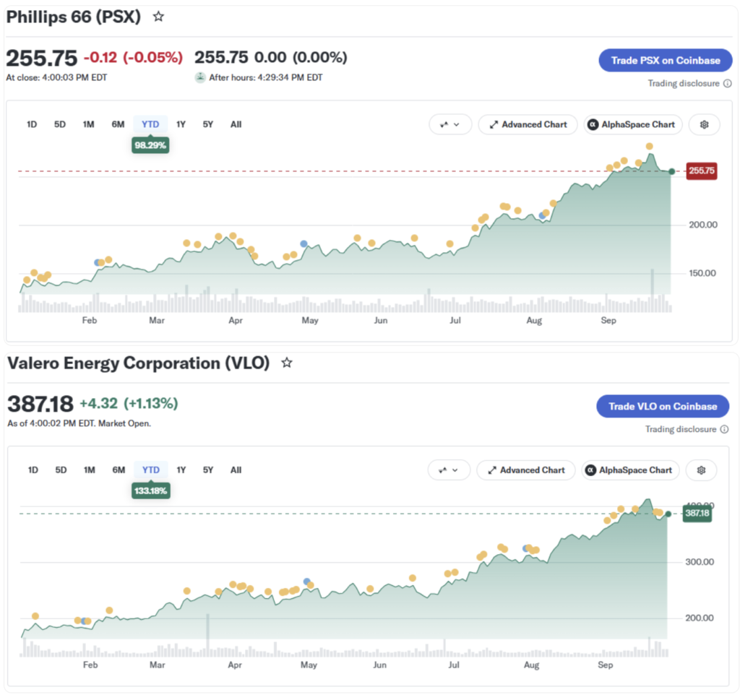Click blue event marker near May on PSX chart

(304, 244)
